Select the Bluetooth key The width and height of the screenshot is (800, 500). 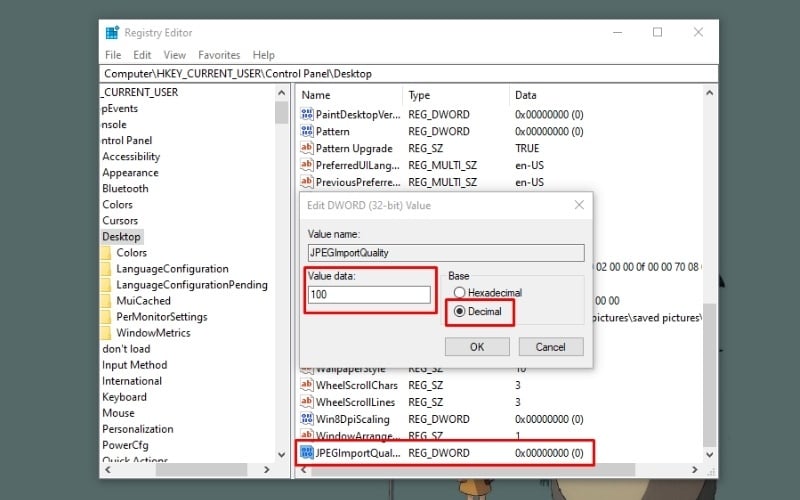(x=125, y=188)
